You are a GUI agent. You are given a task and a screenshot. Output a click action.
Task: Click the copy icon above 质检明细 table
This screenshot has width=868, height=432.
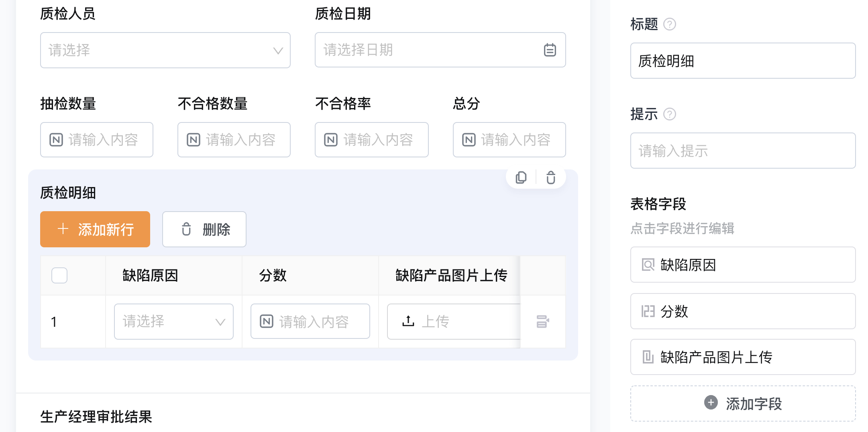click(521, 177)
